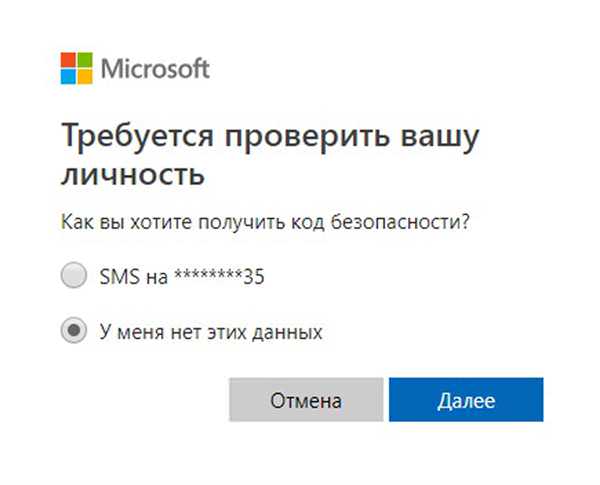Click the word "Требуется" in the title
The width and height of the screenshot is (600, 485).
[x=137, y=137]
